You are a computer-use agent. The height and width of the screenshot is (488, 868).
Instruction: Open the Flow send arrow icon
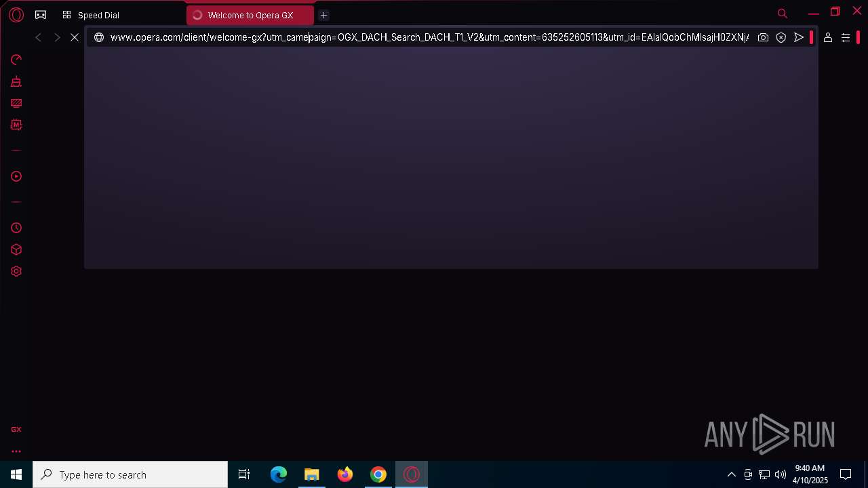[799, 37]
